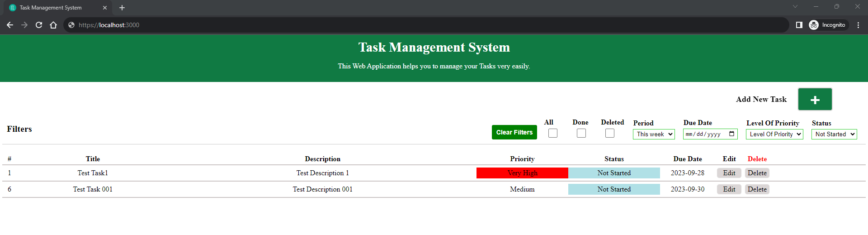Open the Status dropdown showing Not Started
The image size is (868, 235).
pyautogui.click(x=834, y=134)
